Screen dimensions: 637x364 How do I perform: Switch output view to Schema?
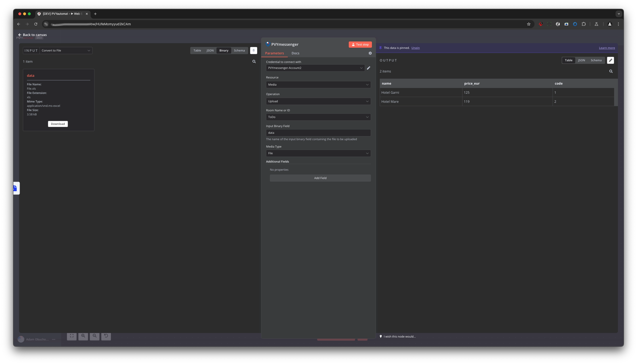tap(596, 60)
